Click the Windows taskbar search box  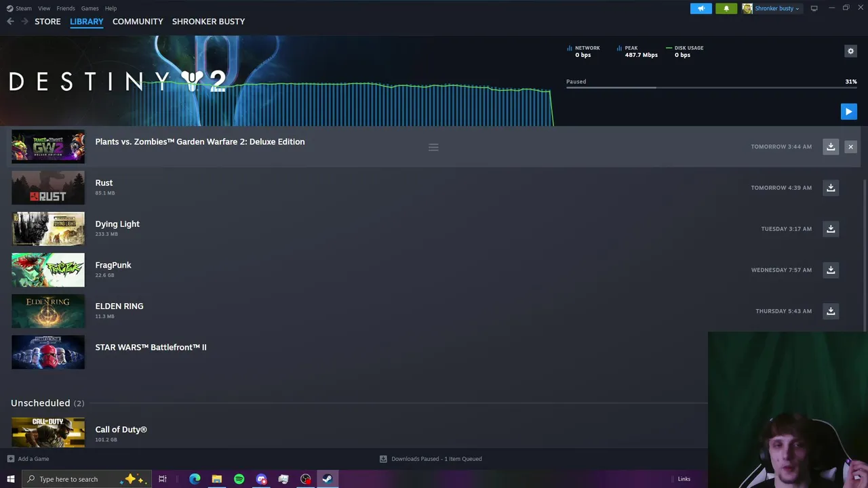[87, 479]
